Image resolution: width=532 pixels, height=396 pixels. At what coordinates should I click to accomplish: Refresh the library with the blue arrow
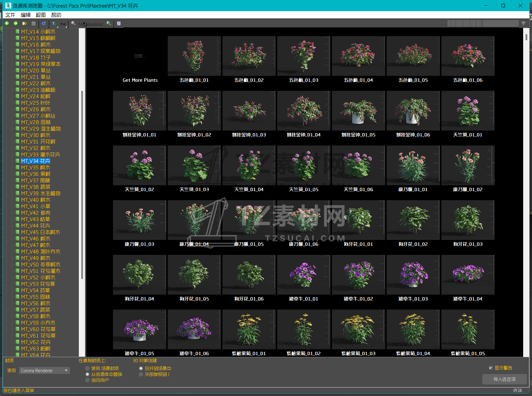pyautogui.click(x=44, y=24)
